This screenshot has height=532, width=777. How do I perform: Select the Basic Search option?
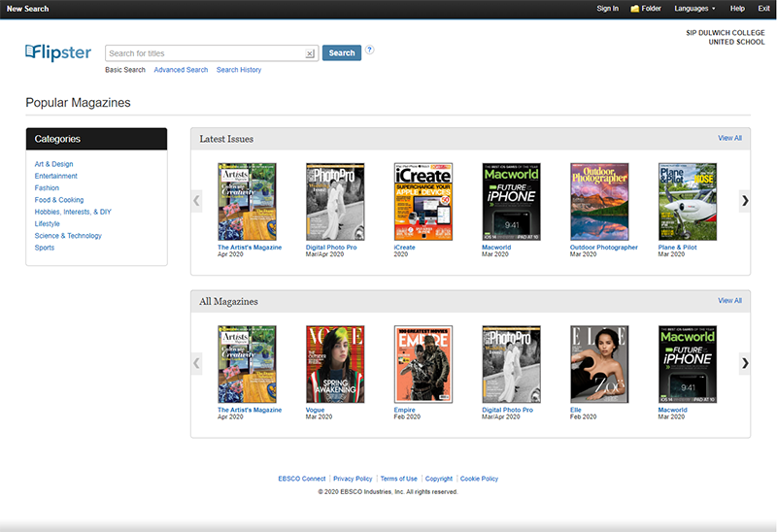tap(125, 70)
